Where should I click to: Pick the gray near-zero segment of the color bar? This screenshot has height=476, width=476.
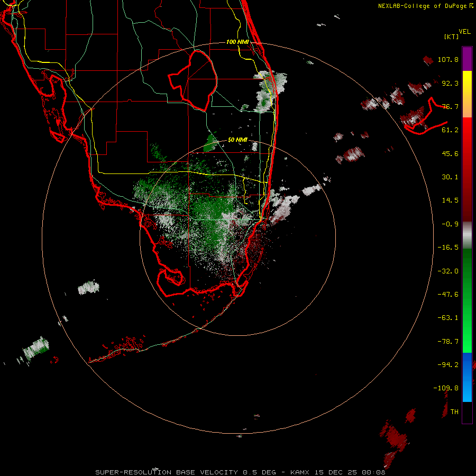[467, 235]
